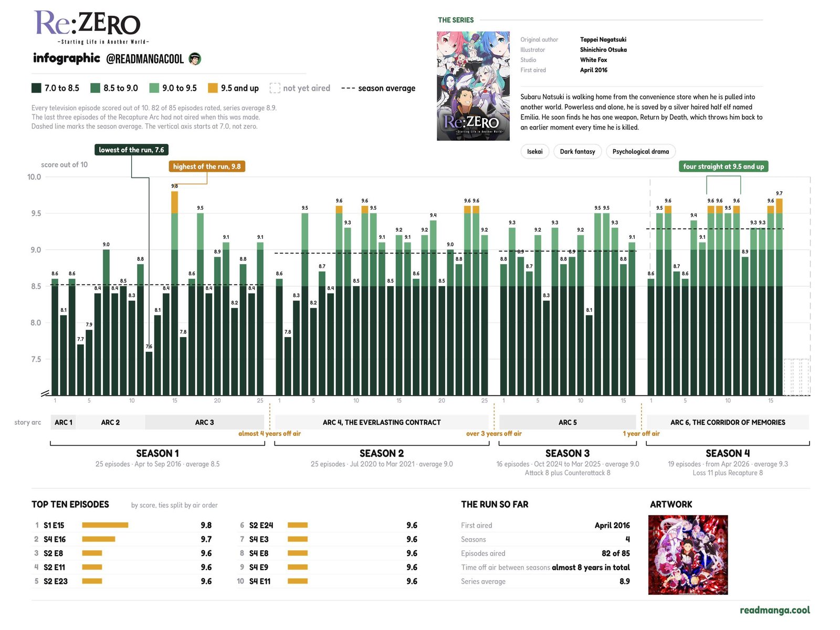Select the ARC 2 story arc segment

tap(110, 422)
